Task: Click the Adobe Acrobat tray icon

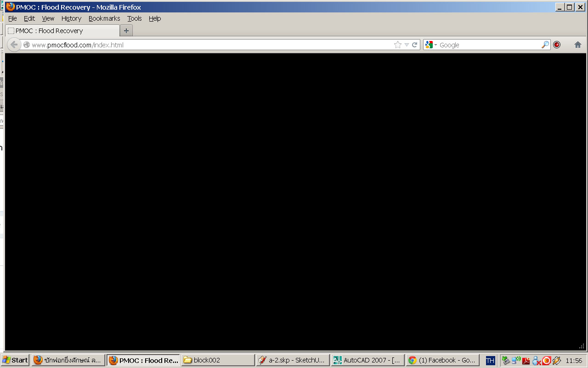Action: [526, 361]
